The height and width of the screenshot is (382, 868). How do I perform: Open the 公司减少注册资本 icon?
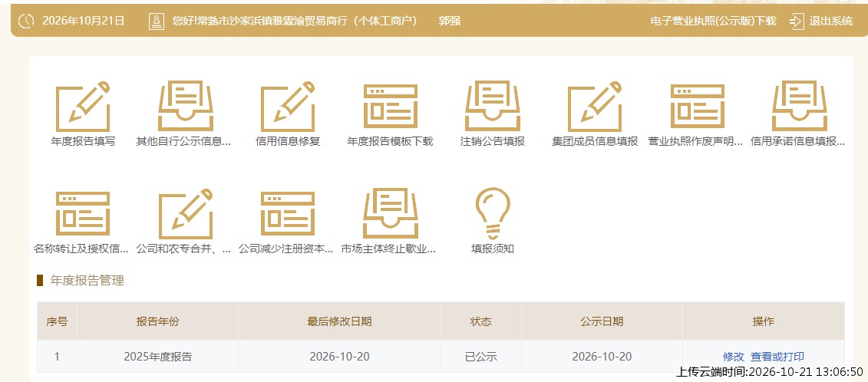click(x=288, y=214)
